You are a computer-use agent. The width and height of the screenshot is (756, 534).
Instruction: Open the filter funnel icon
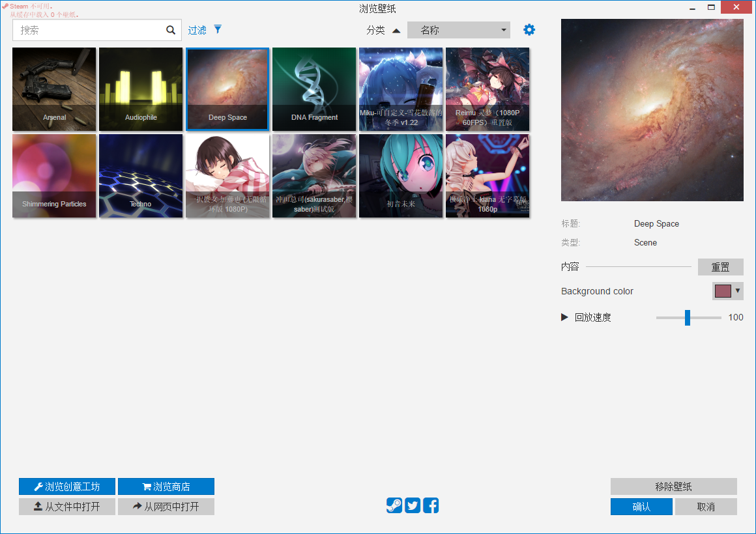[x=218, y=29]
